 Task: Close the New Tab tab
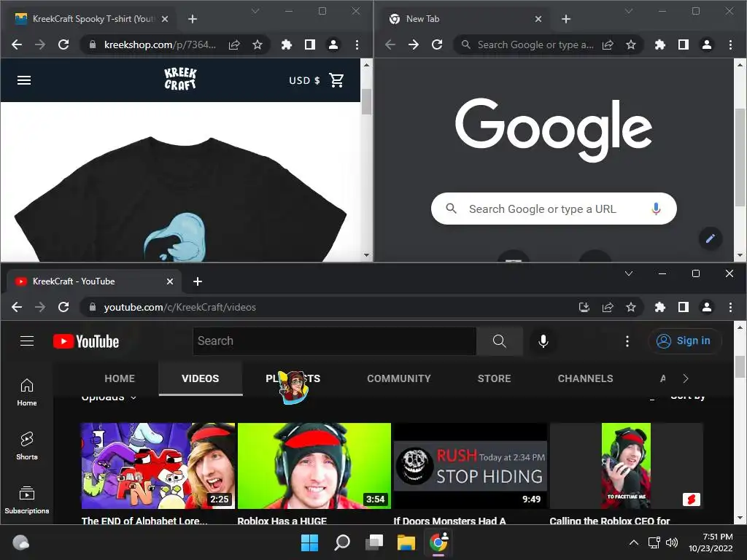(x=538, y=19)
